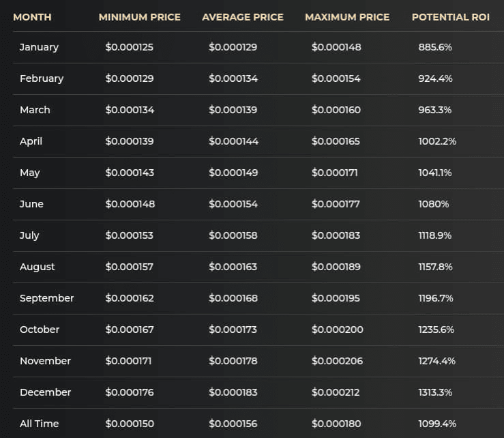Select the All Time row label
The image size is (504, 438).
39,424
